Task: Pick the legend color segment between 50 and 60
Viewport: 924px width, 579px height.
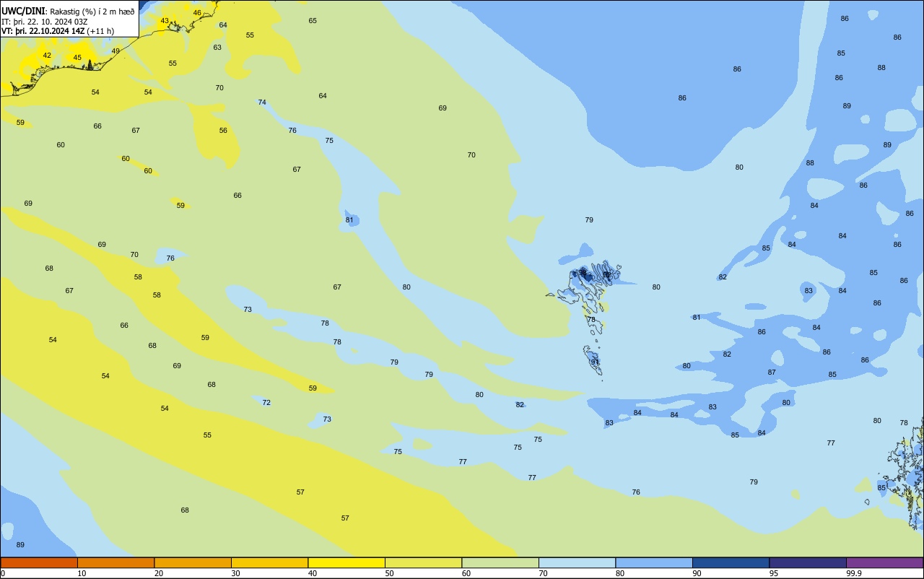Action: point(423,562)
